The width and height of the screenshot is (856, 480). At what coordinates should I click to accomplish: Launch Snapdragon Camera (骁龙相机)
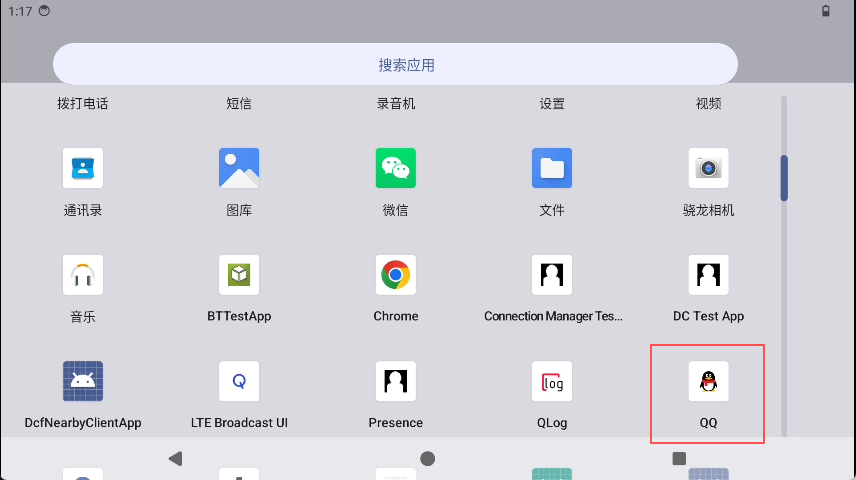tap(708, 168)
